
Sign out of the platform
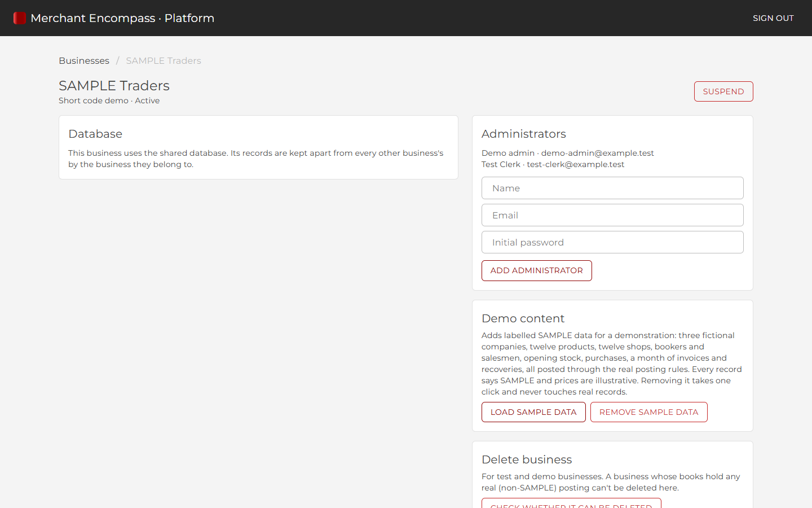pos(773,18)
